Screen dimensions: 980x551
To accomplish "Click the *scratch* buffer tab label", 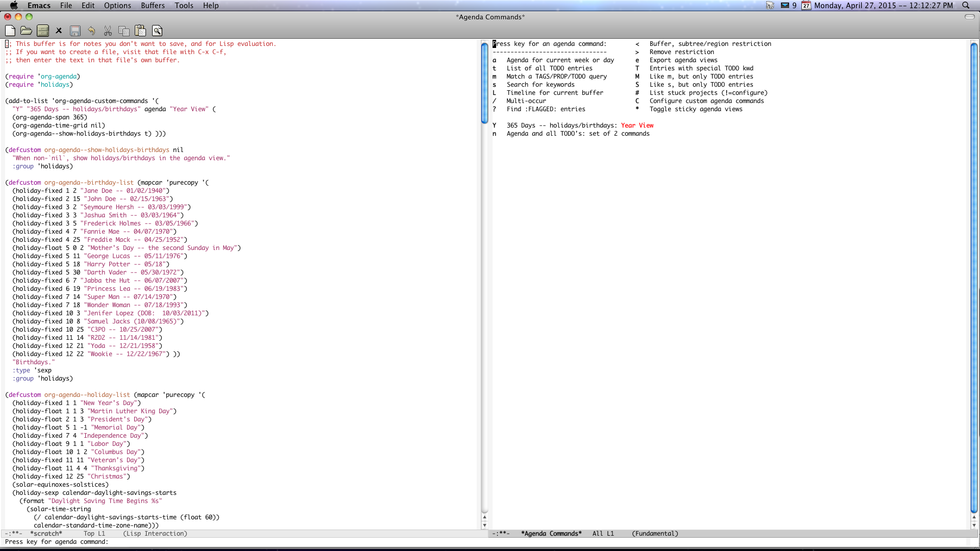I will pyautogui.click(x=46, y=534).
